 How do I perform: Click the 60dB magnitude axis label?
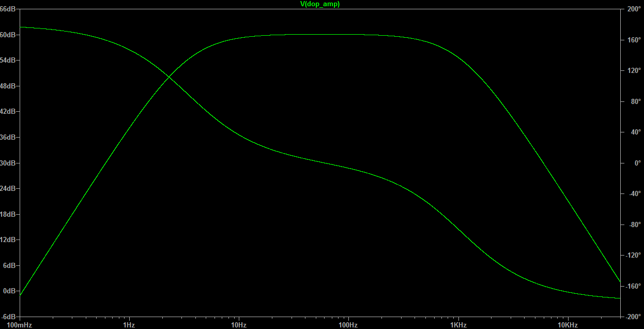[x=8, y=35]
